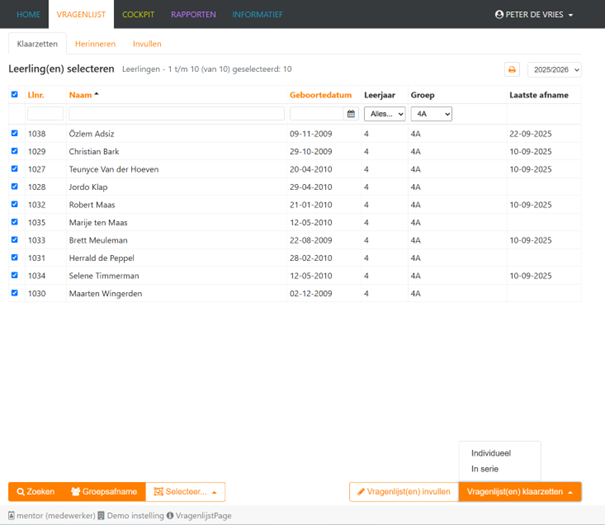The image size is (605, 525).
Task: Switch to the Herinneren tab
Action: [95, 44]
